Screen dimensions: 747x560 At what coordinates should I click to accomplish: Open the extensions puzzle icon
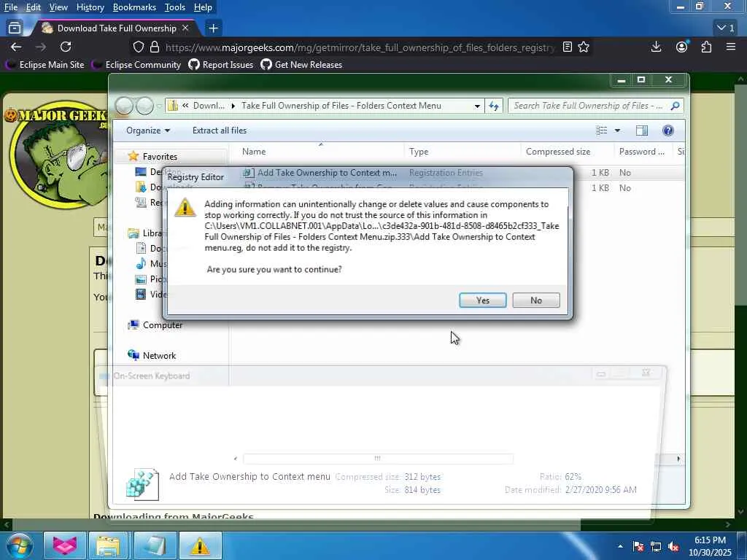706,47
